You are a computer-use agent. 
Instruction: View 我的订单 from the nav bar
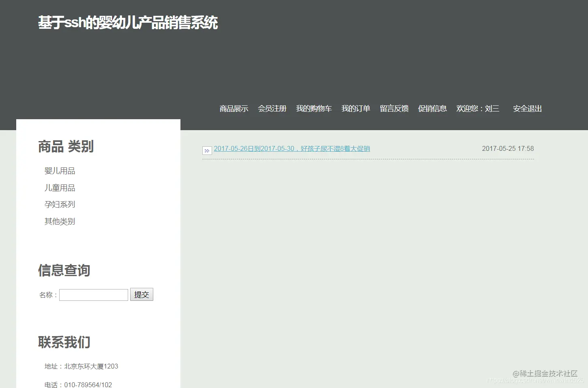click(356, 109)
